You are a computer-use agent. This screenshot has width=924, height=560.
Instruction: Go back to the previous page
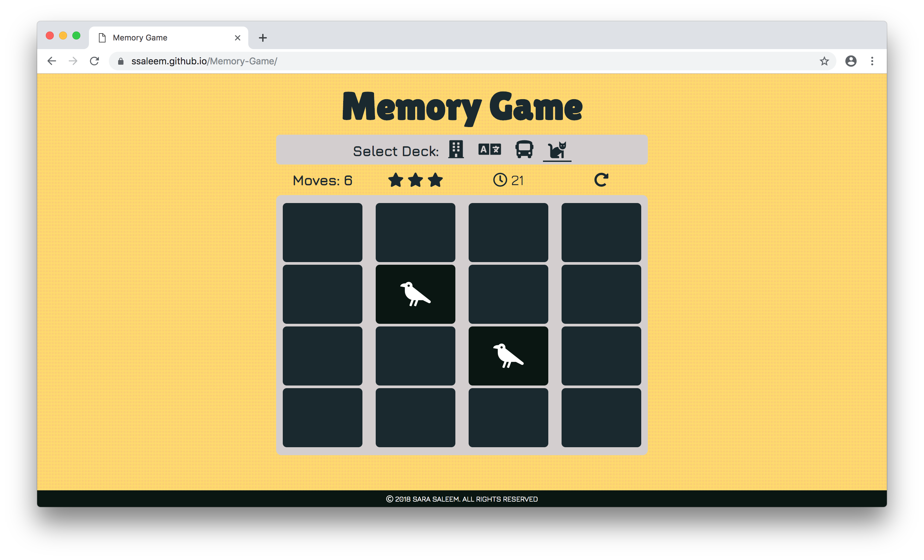click(52, 61)
